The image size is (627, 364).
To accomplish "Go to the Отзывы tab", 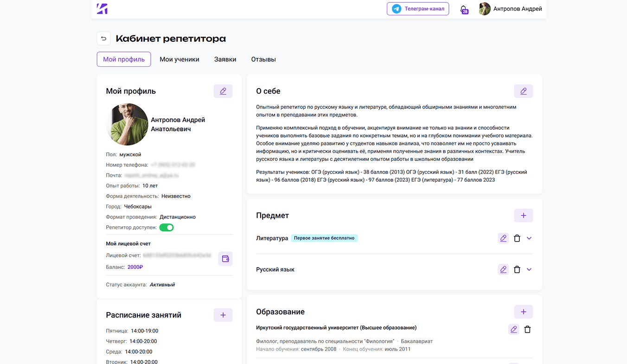I will 263,59.
